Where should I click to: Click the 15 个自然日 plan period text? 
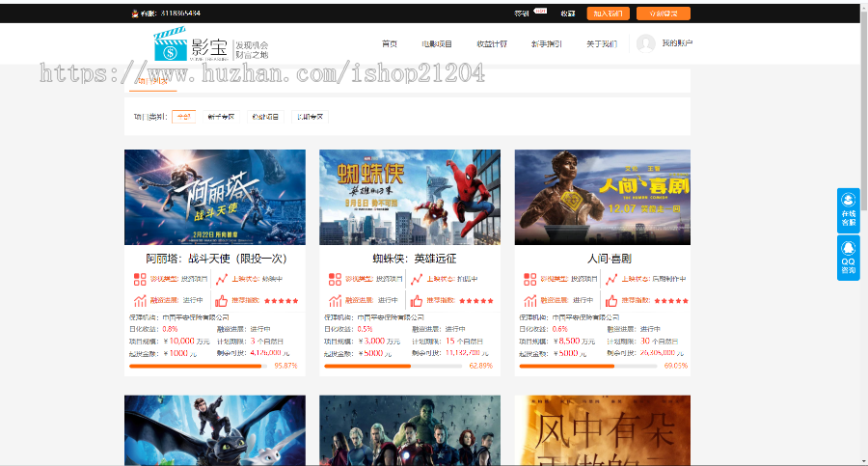[465, 342]
